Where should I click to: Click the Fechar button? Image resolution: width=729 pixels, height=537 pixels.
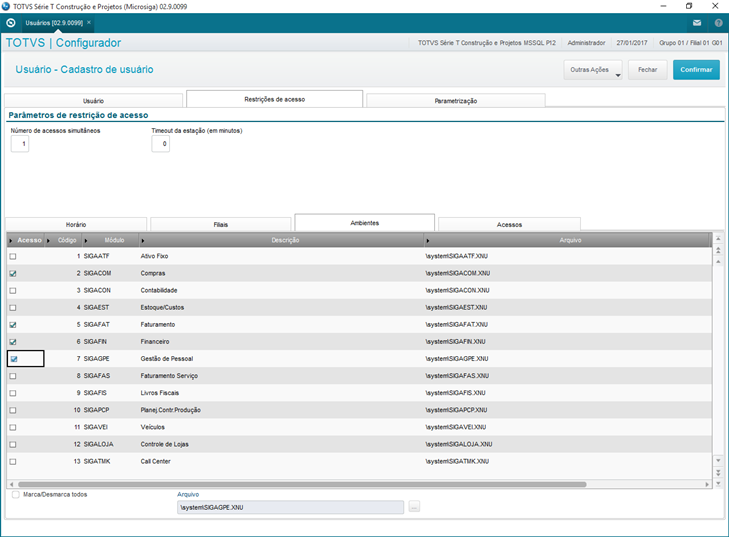(x=647, y=70)
